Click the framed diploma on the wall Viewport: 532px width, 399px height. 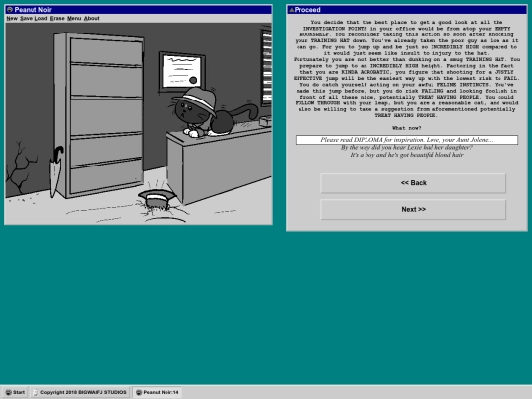pyautogui.click(x=182, y=72)
